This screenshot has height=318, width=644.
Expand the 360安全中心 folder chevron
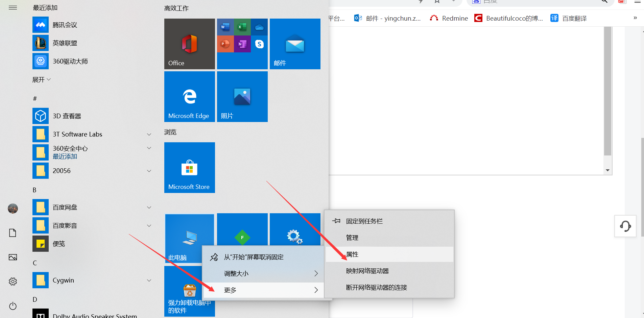[149, 148]
